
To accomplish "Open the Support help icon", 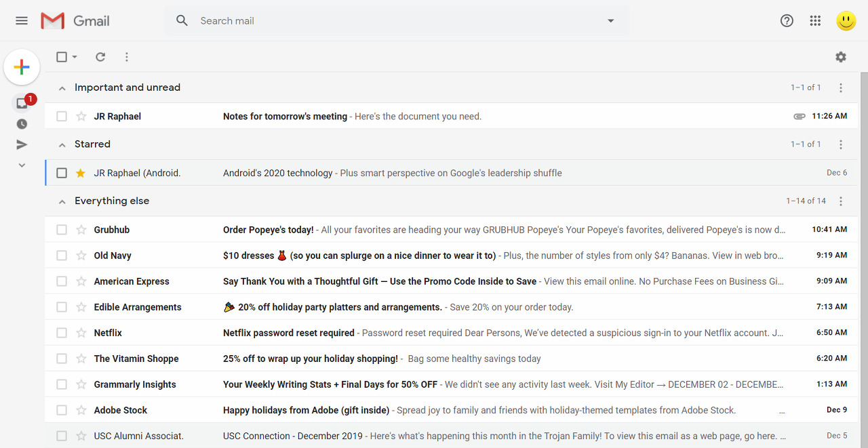I will pyautogui.click(x=787, y=21).
